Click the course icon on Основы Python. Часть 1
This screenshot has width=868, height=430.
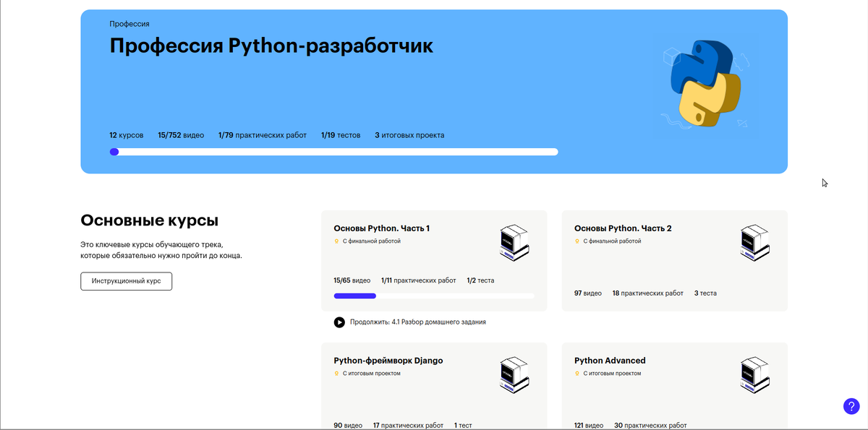tap(514, 243)
